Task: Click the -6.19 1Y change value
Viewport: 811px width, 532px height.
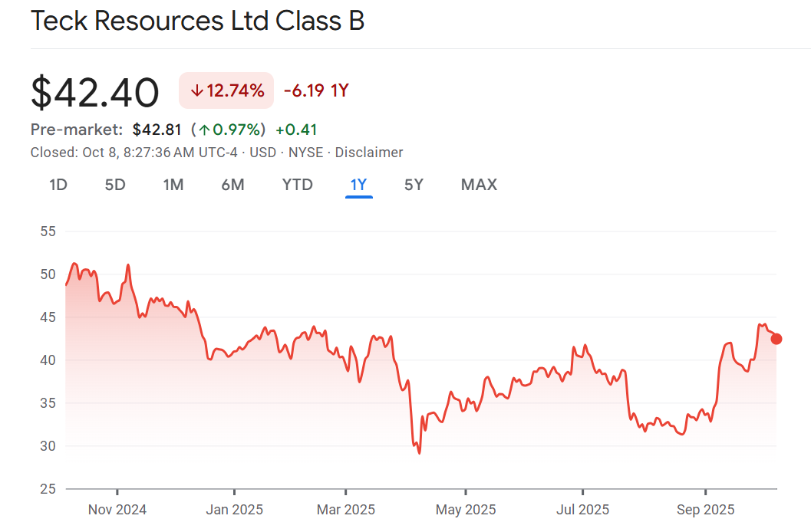Action: pyautogui.click(x=316, y=91)
